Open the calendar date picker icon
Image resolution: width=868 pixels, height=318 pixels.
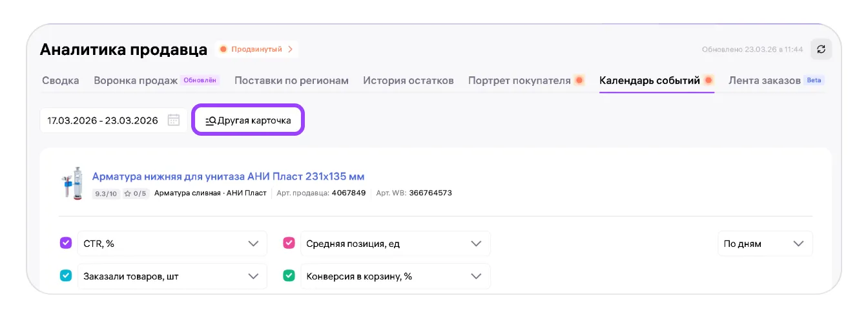(x=173, y=120)
